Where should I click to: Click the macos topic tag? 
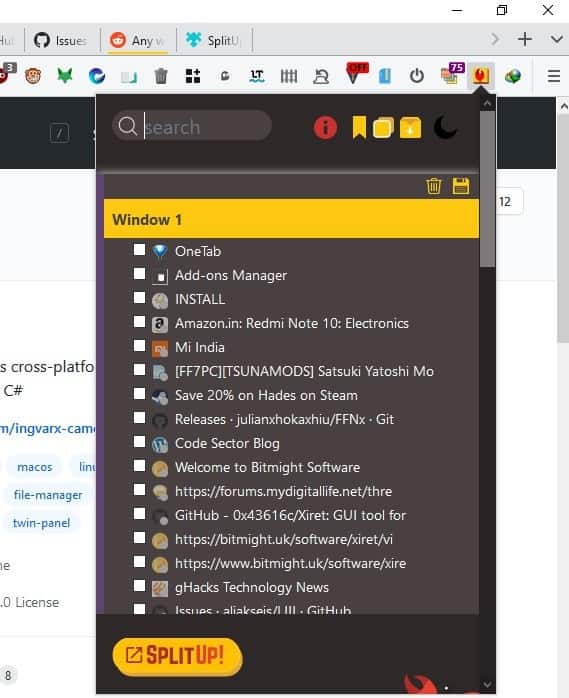click(35, 467)
